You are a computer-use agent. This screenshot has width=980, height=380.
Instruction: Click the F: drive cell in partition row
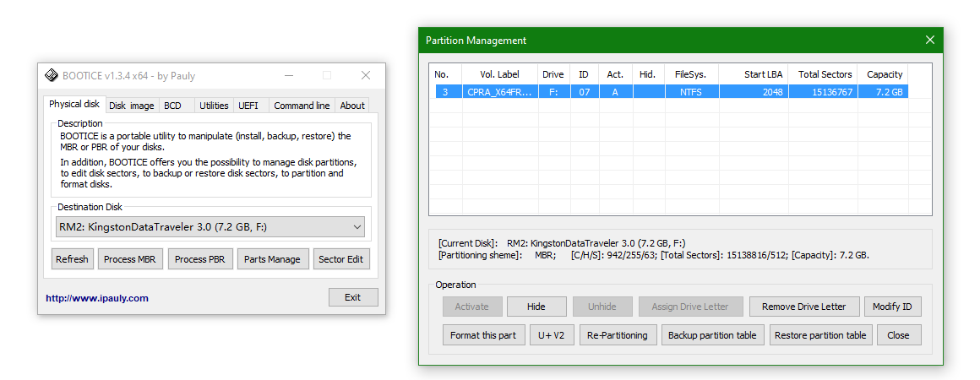(553, 92)
